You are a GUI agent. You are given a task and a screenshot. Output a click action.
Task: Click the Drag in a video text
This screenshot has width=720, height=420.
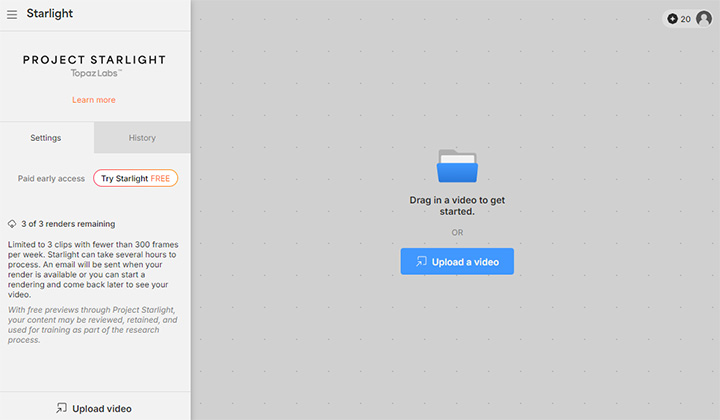[457, 206]
